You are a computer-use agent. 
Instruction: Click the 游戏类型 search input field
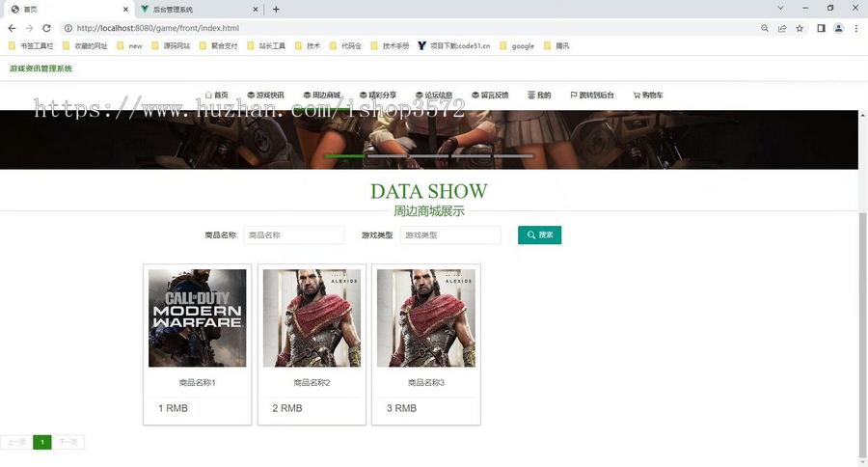(450, 234)
